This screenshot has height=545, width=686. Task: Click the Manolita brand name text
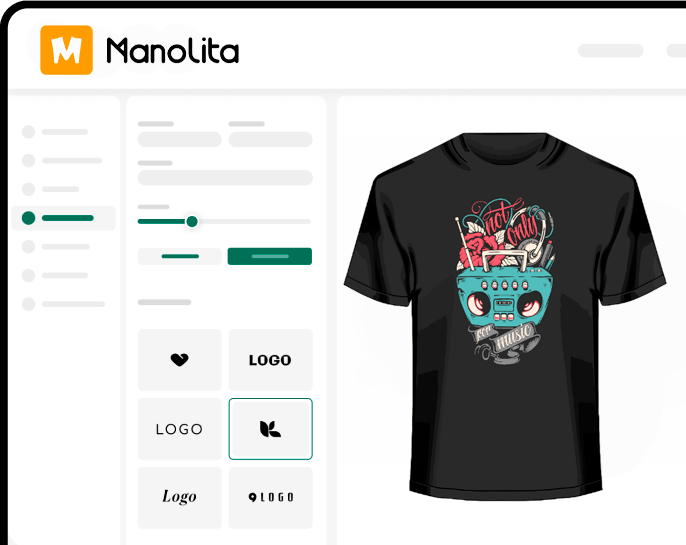pos(173,51)
